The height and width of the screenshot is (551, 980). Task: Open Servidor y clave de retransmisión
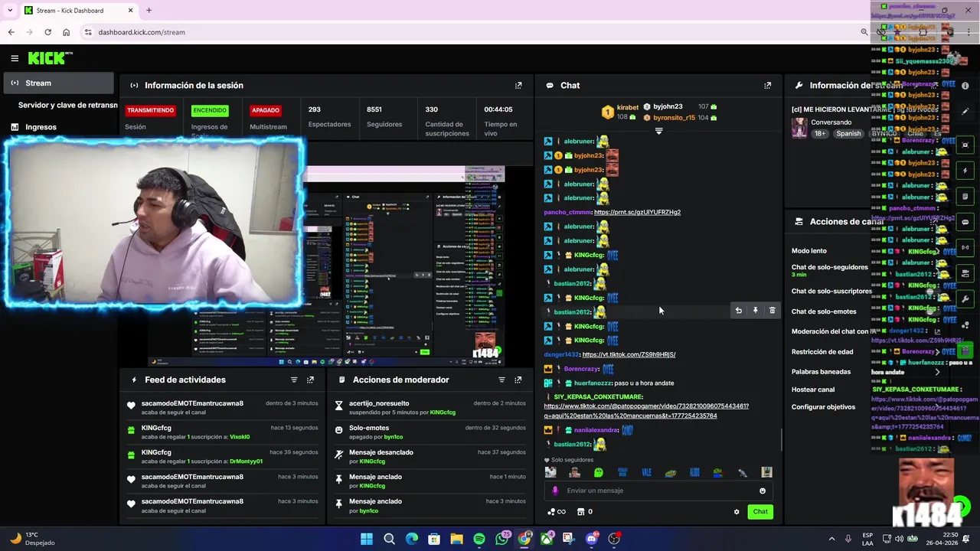pyautogui.click(x=67, y=105)
